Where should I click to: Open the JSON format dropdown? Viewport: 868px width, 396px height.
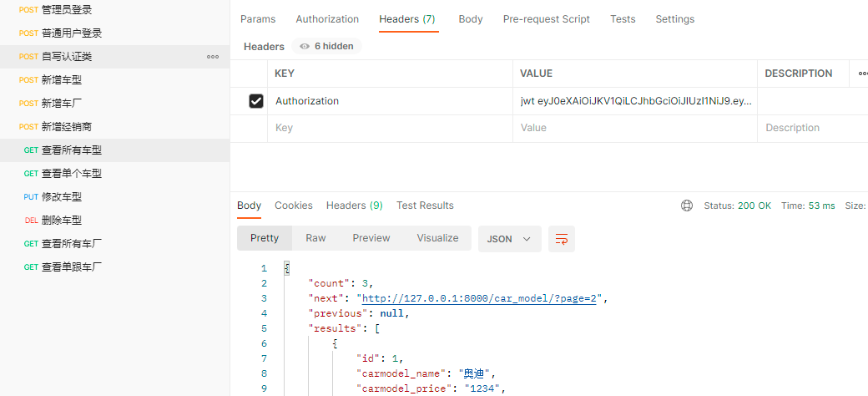(x=508, y=239)
